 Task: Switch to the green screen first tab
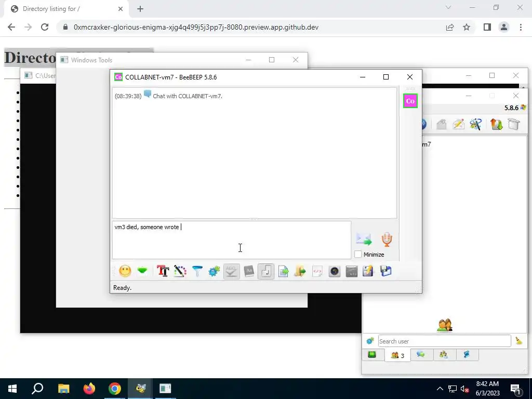(x=372, y=354)
